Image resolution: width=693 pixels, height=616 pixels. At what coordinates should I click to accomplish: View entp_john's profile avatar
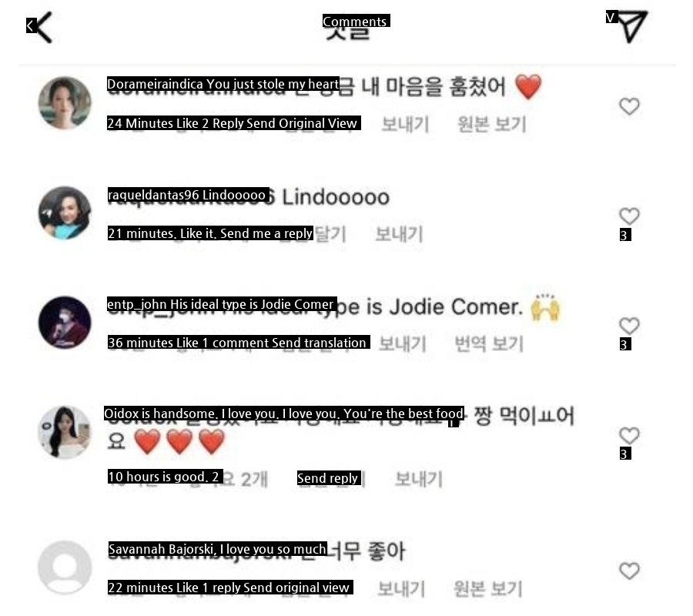click(x=65, y=322)
